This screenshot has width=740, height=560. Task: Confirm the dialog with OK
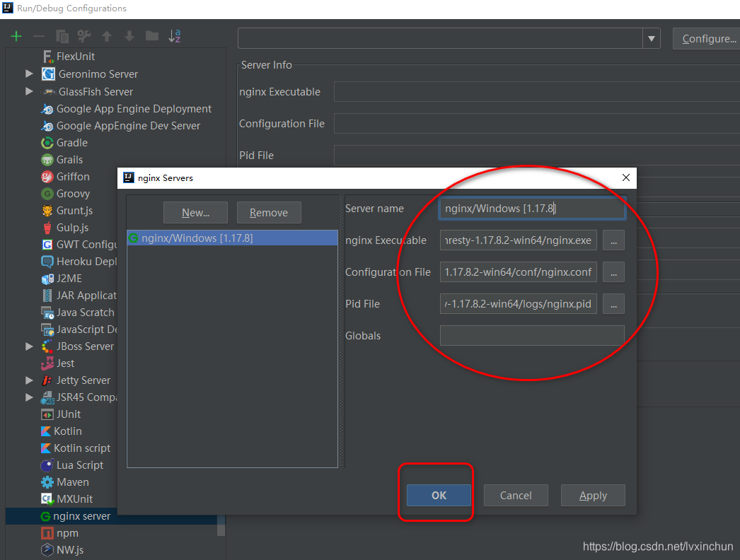pyautogui.click(x=439, y=496)
